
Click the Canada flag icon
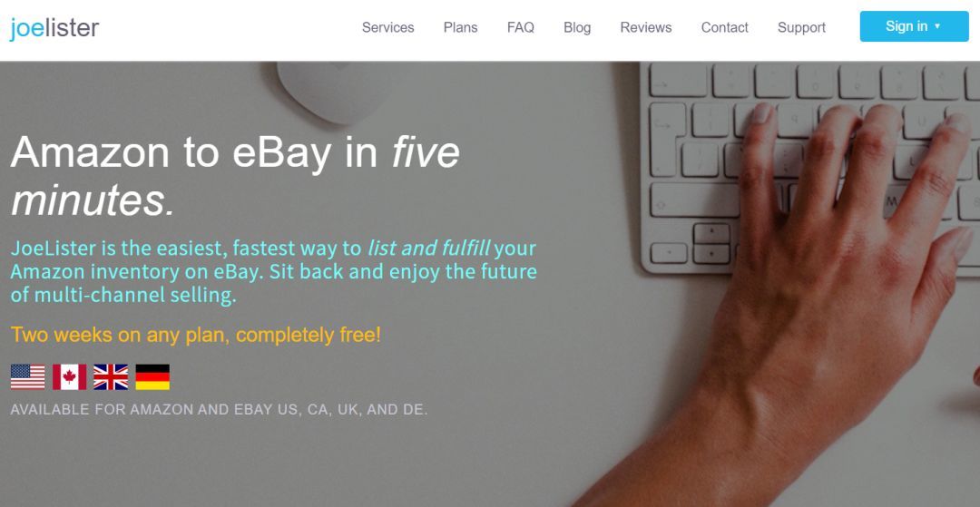pos(69,377)
